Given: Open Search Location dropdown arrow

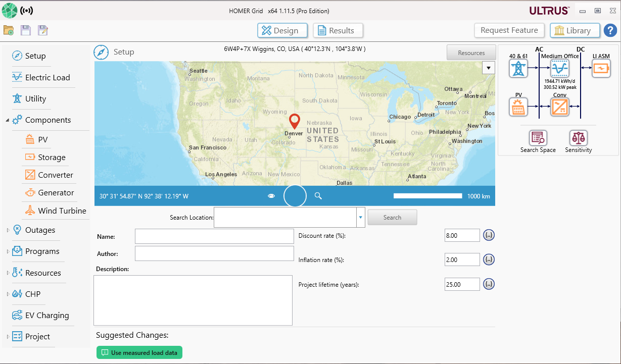Looking at the screenshot, I should [361, 218].
